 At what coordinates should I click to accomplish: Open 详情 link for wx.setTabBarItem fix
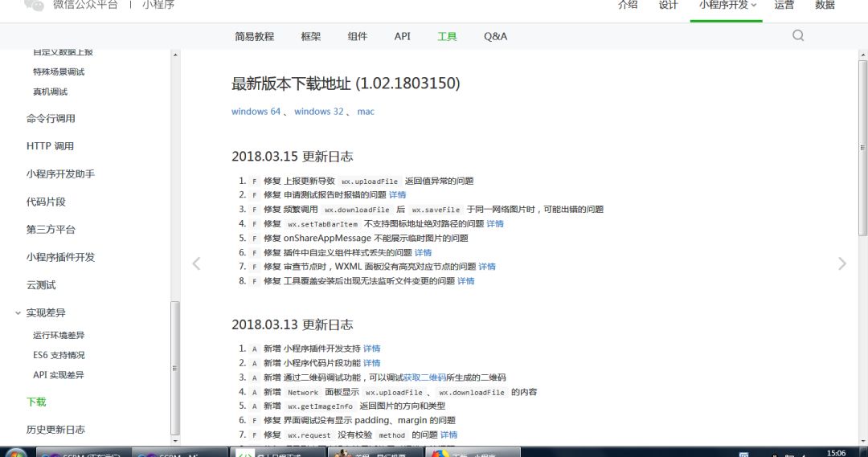point(495,223)
